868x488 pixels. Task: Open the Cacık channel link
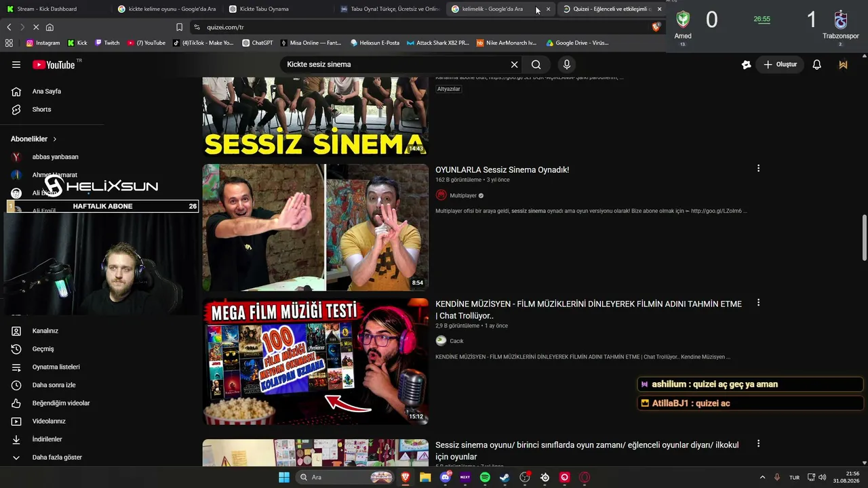click(x=456, y=341)
